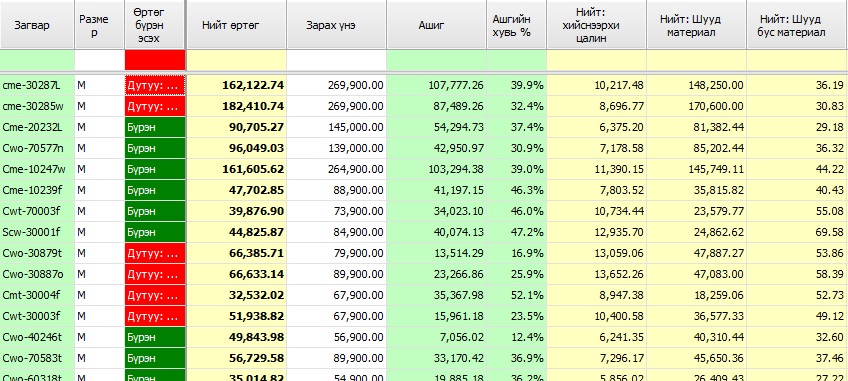
Task: Click total cost 161,605.62 cell
Action: point(236,169)
